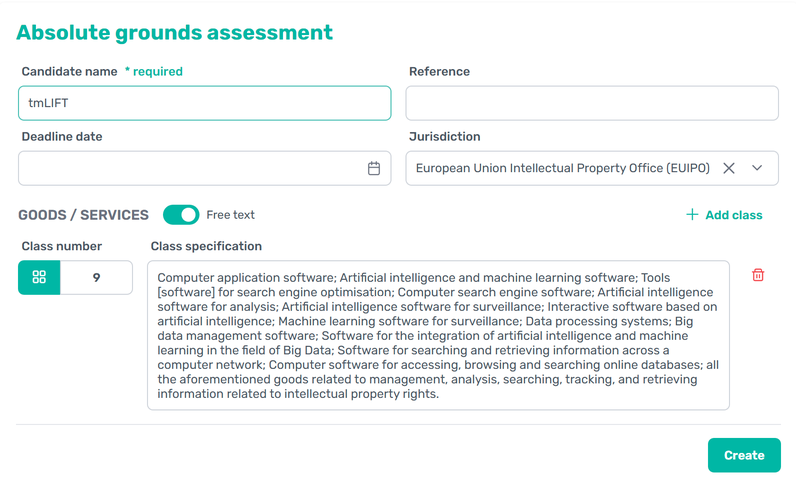
Task: Delete class 9 using the trash icon
Action: (x=758, y=275)
